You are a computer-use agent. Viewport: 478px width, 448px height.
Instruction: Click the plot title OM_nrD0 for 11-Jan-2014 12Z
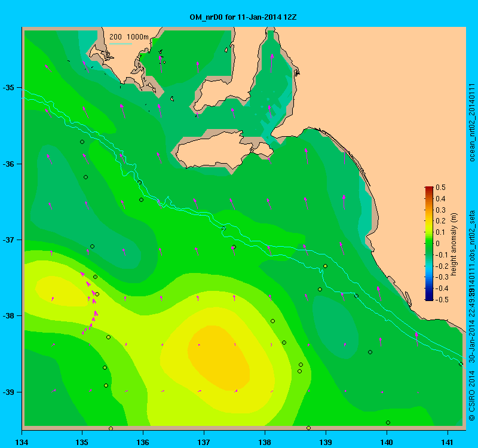point(243,17)
